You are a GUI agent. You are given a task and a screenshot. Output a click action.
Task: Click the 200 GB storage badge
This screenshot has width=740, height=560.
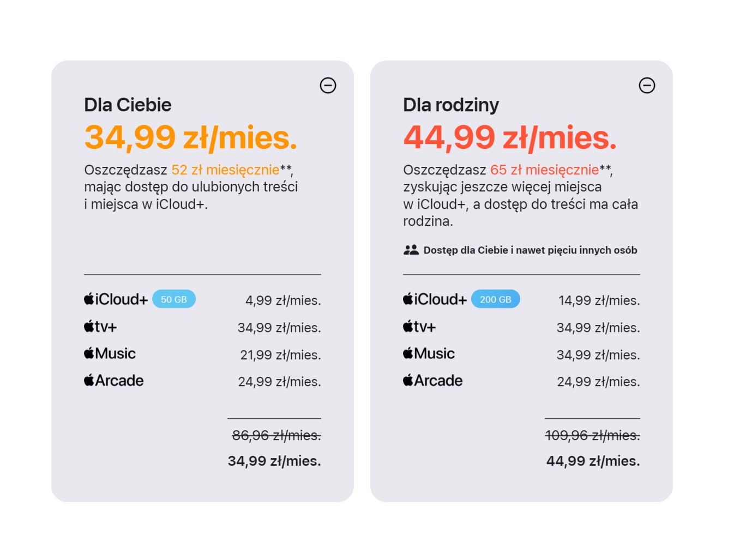(495, 299)
